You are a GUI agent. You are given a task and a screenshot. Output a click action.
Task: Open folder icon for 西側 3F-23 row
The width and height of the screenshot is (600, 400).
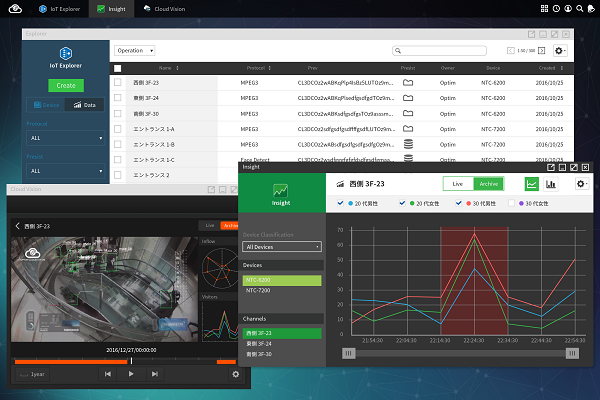pyautogui.click(x=407, y=84)
